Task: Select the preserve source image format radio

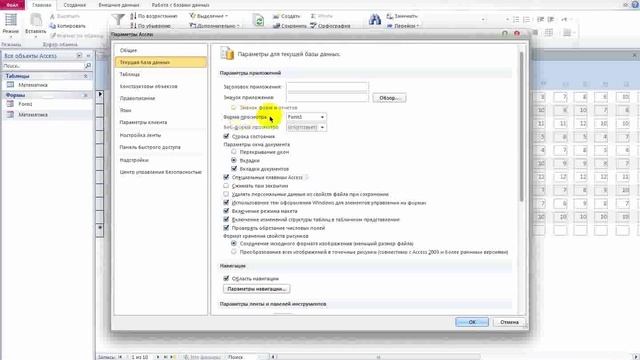Action: (x=234, y=243)
